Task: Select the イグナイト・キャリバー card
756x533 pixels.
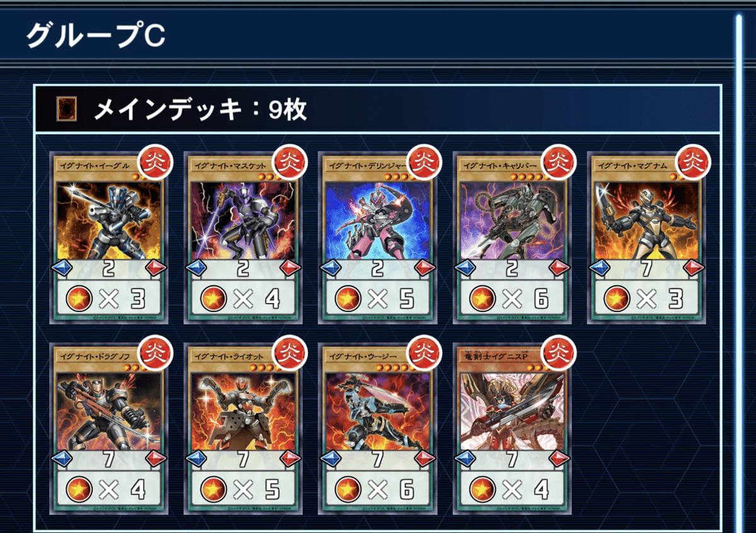Action: pos(512,238)
